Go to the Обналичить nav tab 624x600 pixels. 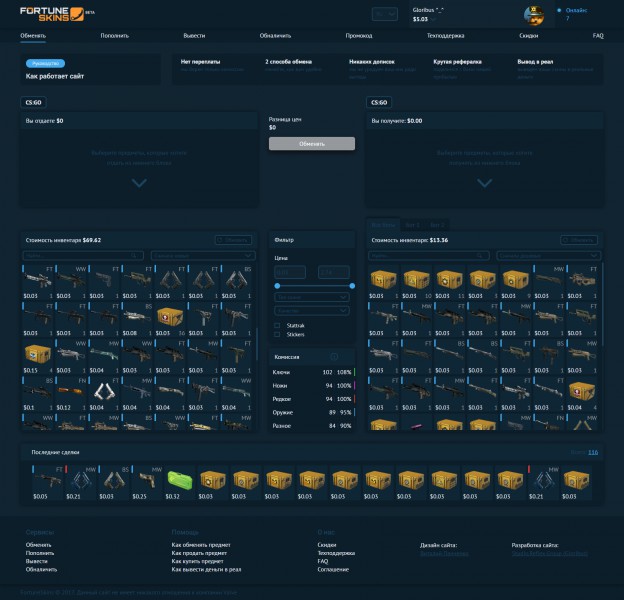[x=275, y=36]
